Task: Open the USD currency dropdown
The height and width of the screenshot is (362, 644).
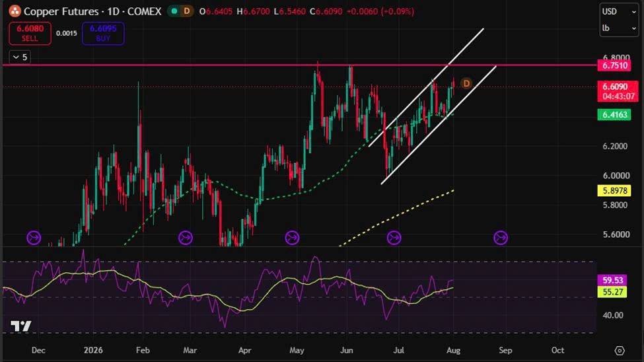Action: [x=619, y=11]
